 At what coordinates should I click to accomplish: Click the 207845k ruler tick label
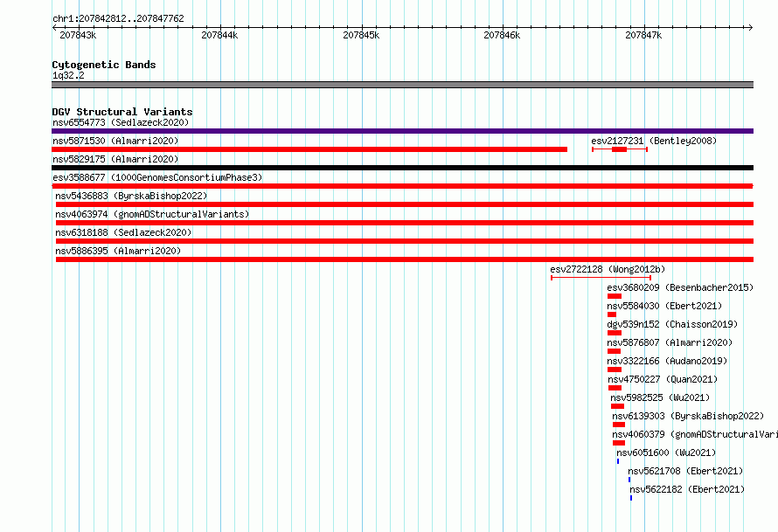361,35
